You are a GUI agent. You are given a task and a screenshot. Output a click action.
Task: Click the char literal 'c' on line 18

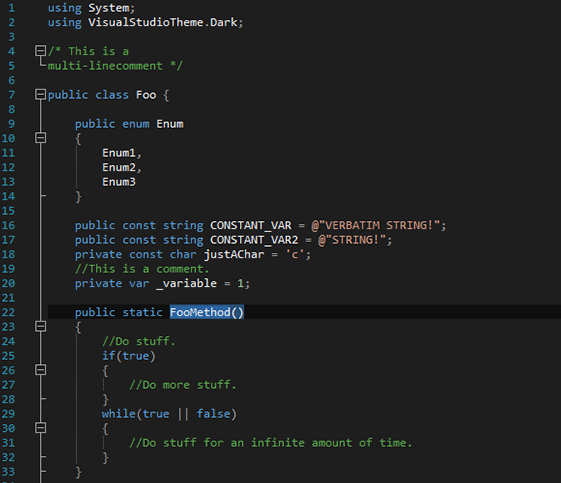pos(295,254)
